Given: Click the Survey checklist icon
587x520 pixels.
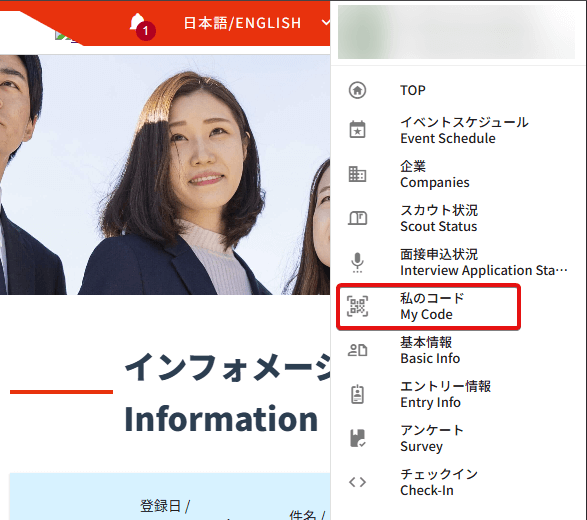Looking at the screenshot, I should (x=358, y=438).
